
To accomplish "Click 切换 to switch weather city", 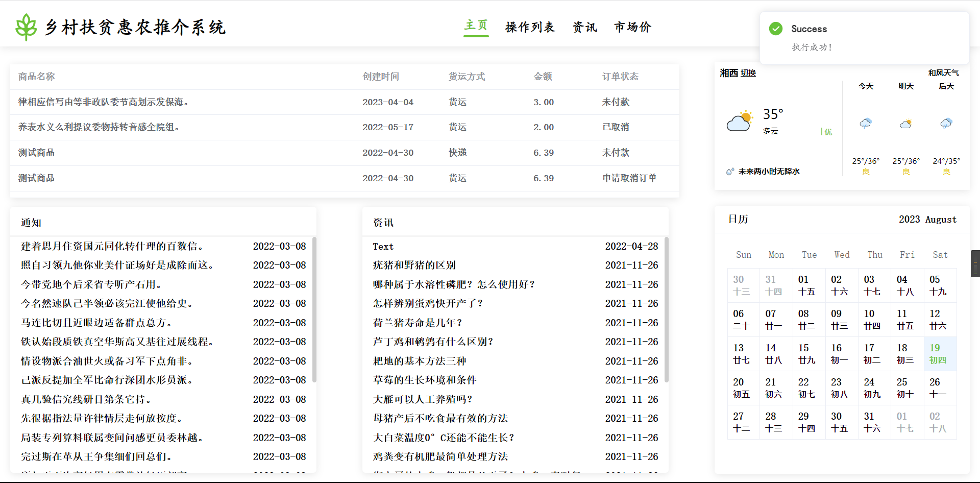I will pos(748,73).
